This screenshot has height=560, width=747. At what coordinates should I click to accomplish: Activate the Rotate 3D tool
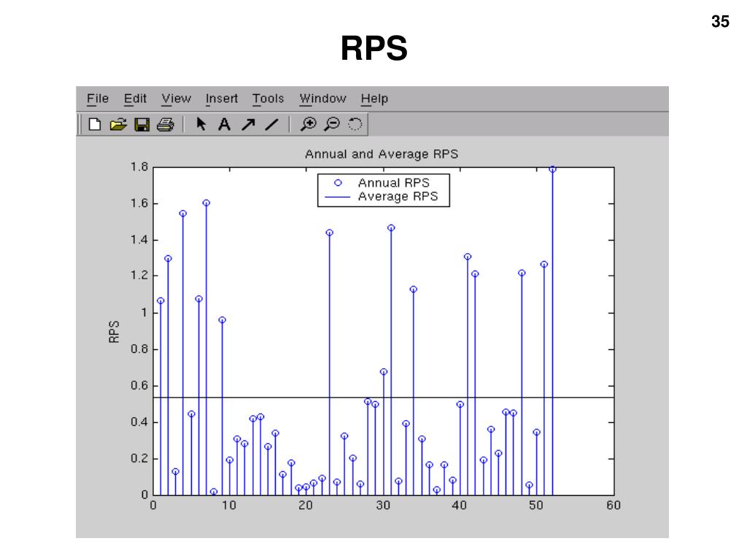pyautogui.click(x=355, y=124)
